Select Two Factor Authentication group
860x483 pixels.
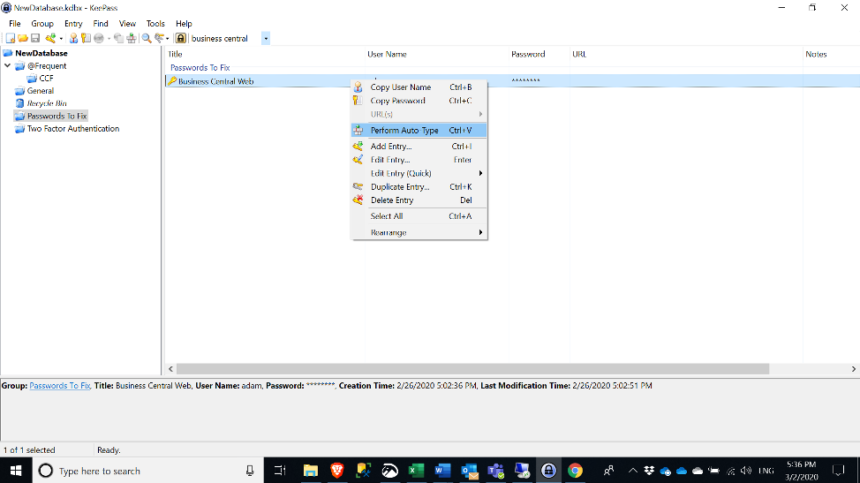(x=73, y=129)
